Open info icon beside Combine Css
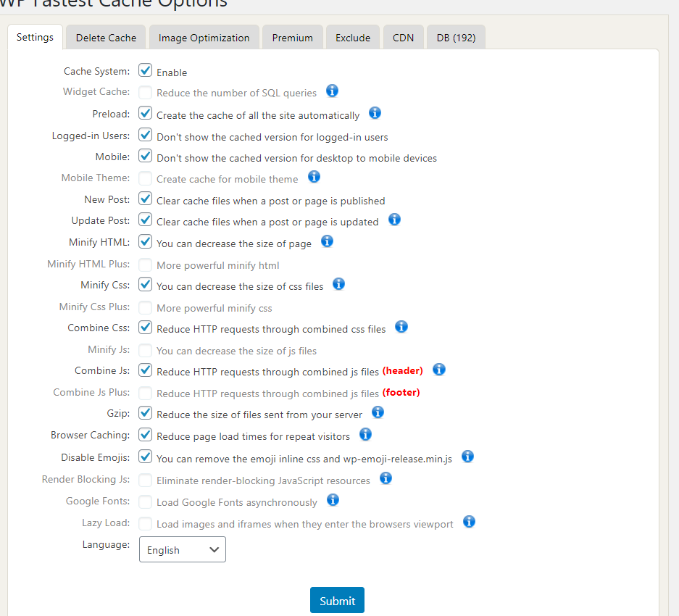This screenshot has width=679, height=616. (x=401, y=327)
